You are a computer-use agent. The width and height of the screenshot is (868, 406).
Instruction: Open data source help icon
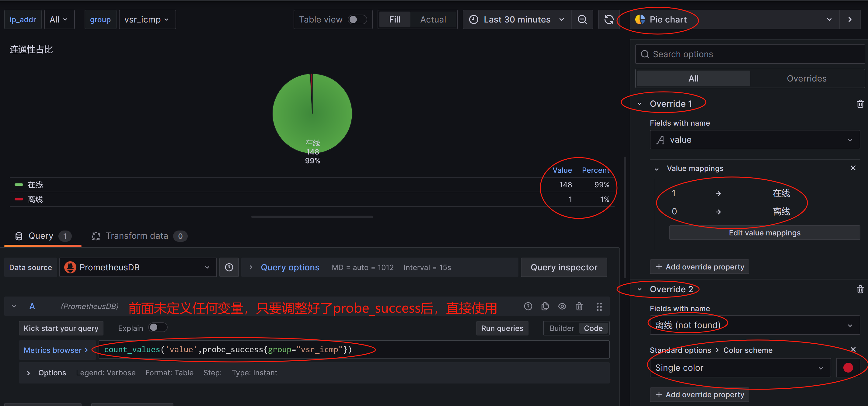(x=229, y=267)
